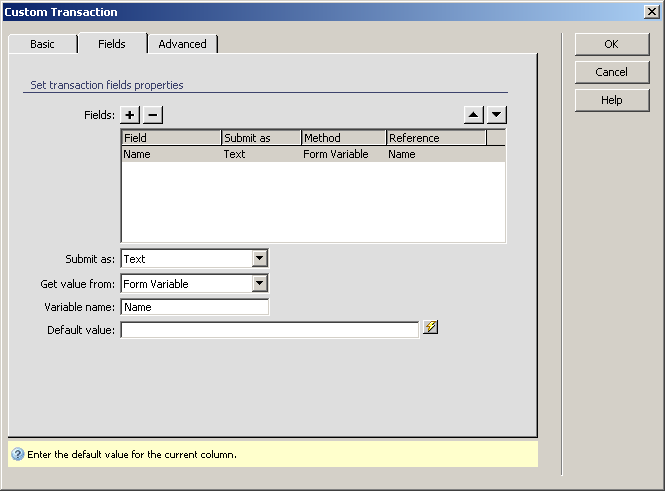Close the Custom Transaction dialog
665x491 pixels.
click(651, 12)
